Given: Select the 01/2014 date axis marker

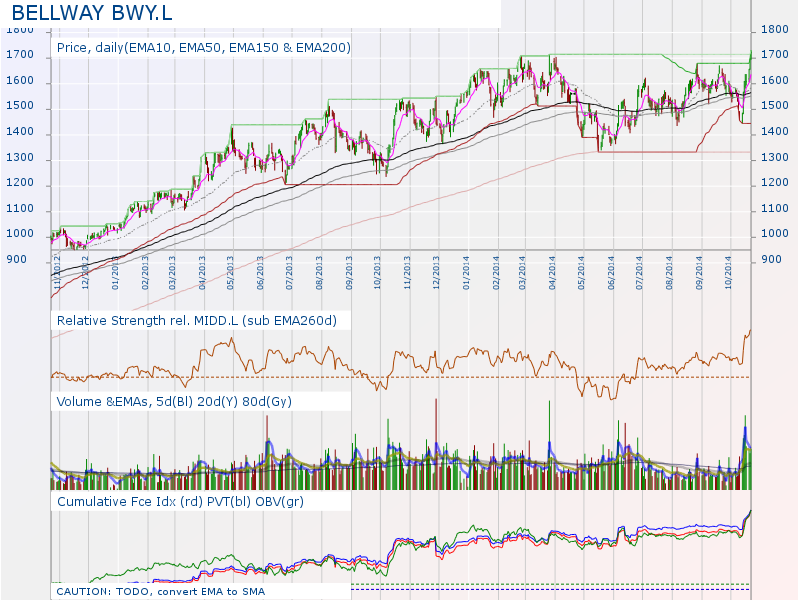Looking at the screenshot, I should (466, 273).
